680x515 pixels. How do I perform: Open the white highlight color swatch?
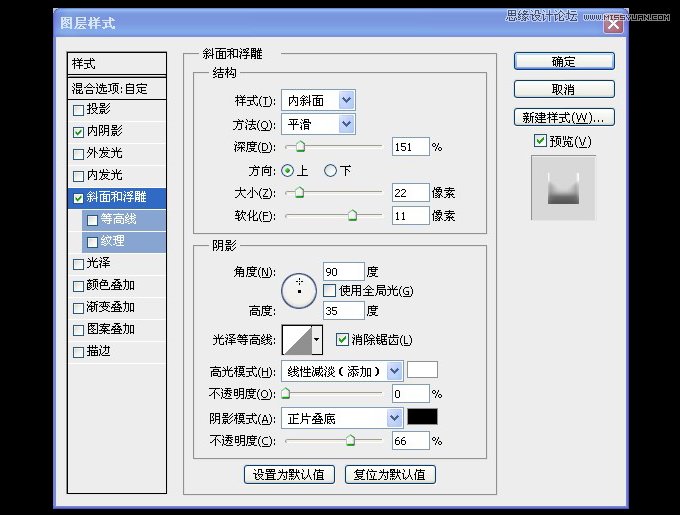pos(422,370)
